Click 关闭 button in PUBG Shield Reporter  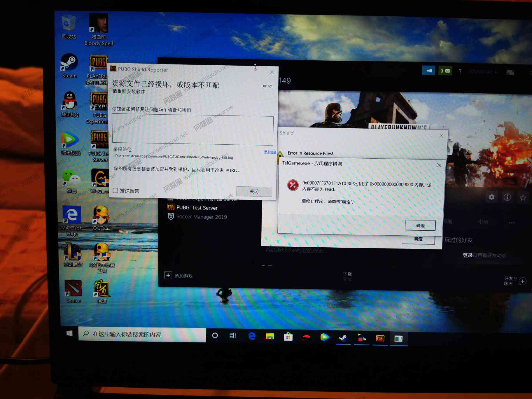coord(254,191)
